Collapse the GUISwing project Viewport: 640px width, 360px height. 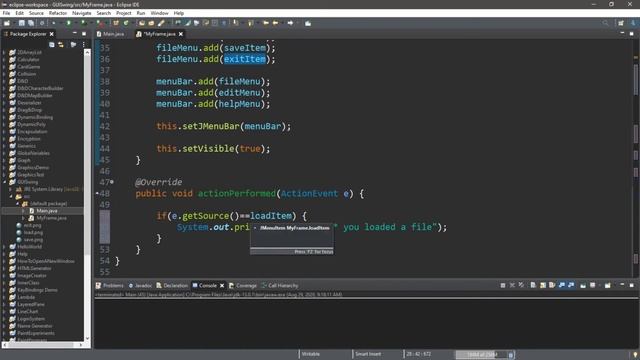coord(4,182)
